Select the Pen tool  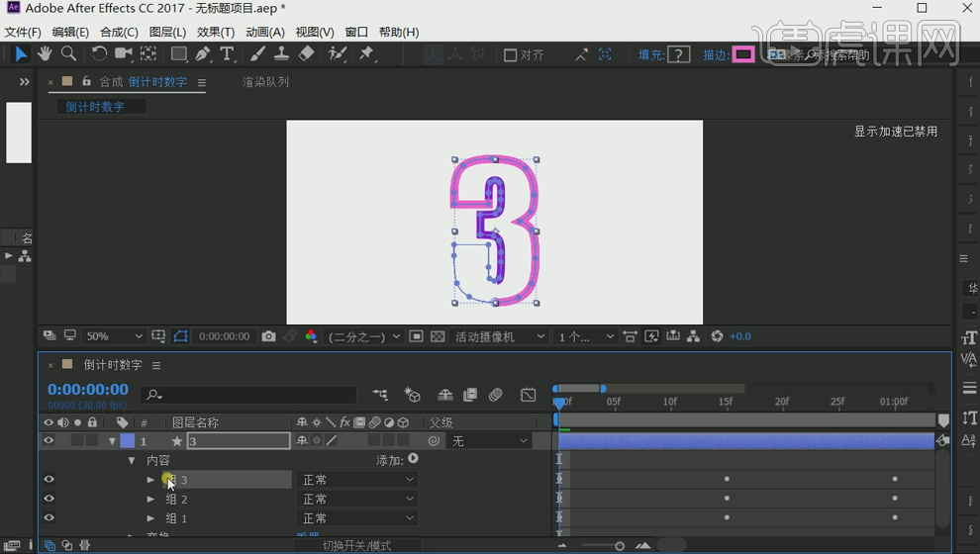[x=203, y=54]
